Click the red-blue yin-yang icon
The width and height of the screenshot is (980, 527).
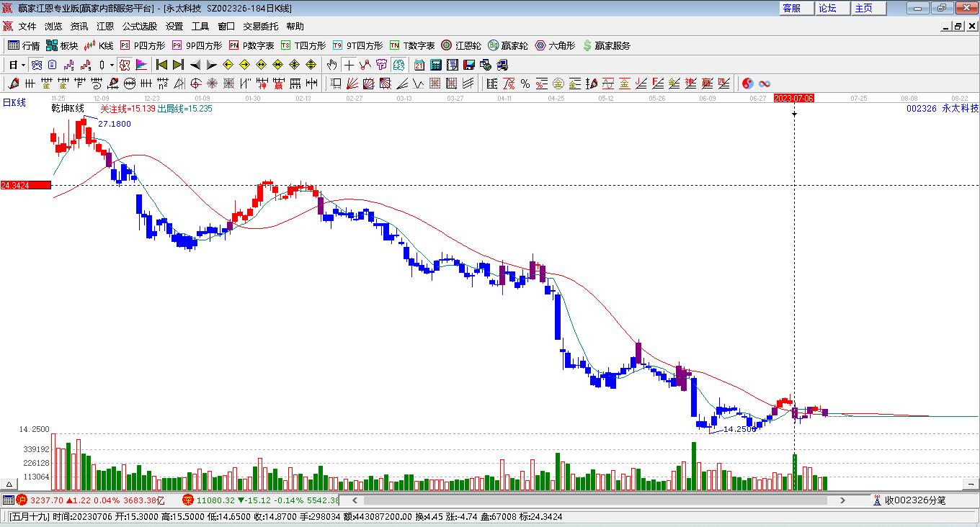click(x=747, y=84)
